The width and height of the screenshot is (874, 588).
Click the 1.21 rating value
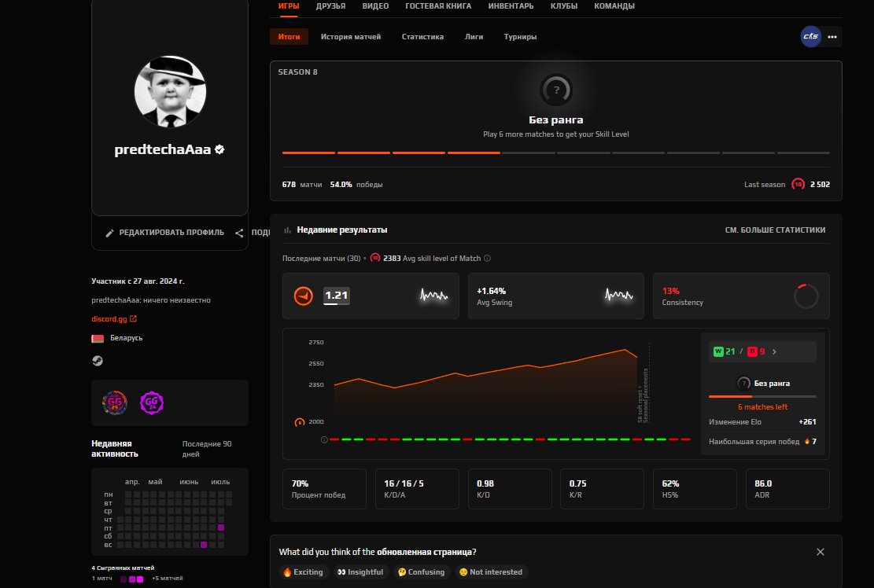tap(336, 296)
